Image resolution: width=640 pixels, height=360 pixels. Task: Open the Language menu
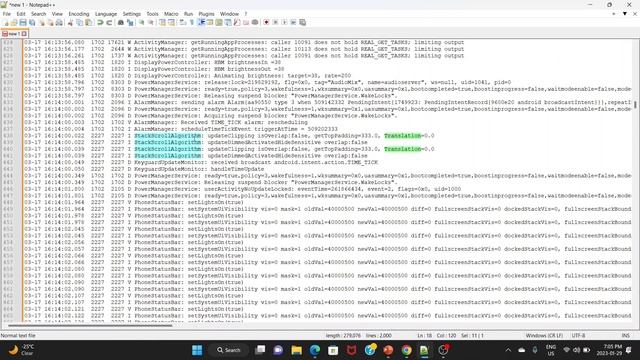click(106, 14)
